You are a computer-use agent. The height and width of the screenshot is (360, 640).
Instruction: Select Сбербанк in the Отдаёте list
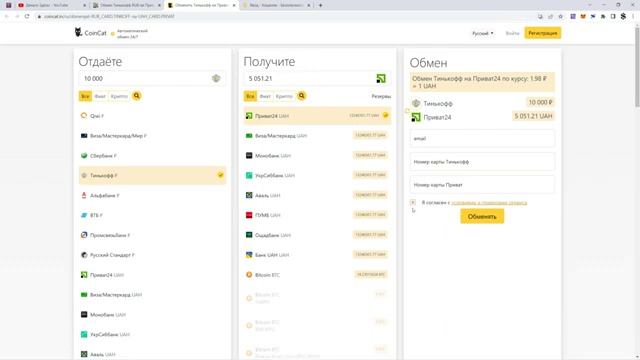point(152,156)
